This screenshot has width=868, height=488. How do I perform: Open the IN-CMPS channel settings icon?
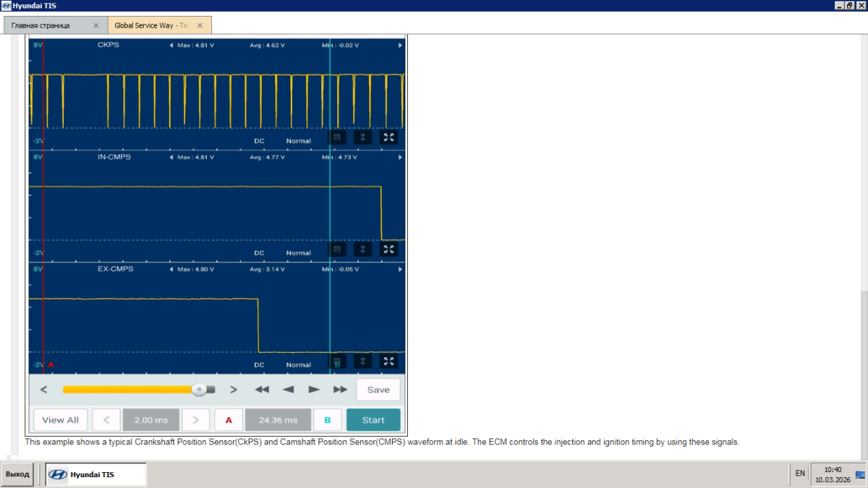point(337,249)
